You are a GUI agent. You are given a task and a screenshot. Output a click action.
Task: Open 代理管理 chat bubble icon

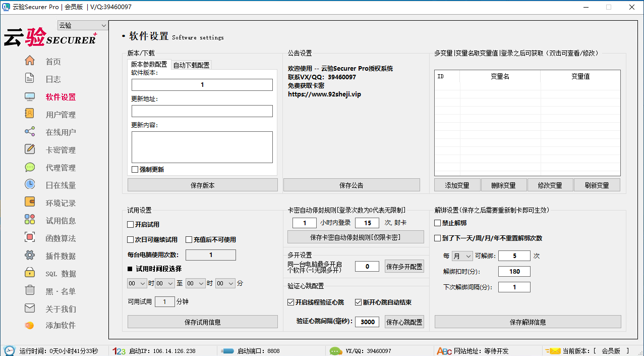(x=30, y=167)
